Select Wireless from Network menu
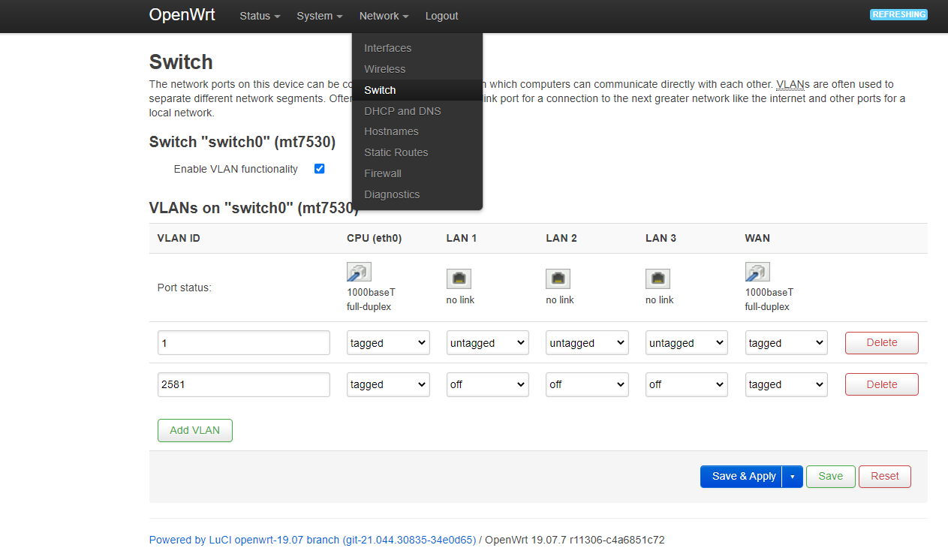948x560 pixels. (417, 69)
